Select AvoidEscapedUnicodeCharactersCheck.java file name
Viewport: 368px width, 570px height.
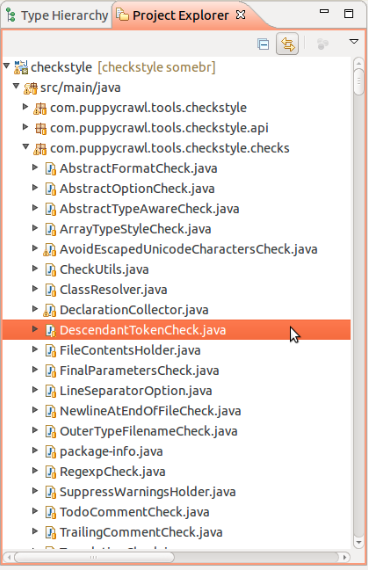(x=188, y=250)
